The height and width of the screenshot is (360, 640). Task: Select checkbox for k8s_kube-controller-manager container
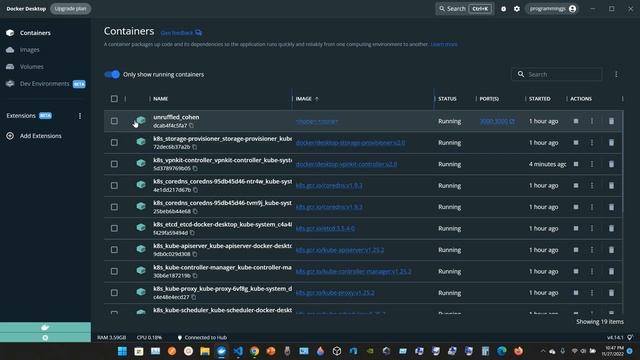tap(114, 271)
